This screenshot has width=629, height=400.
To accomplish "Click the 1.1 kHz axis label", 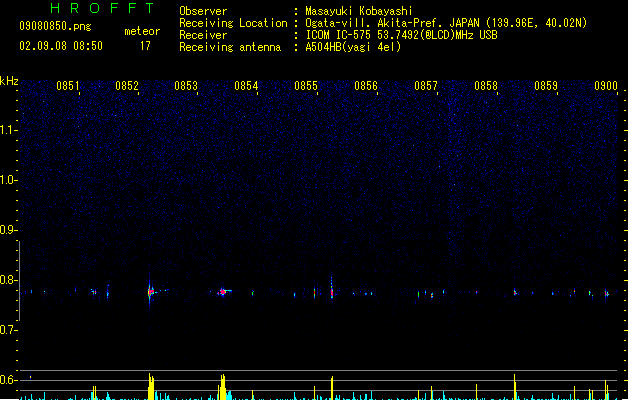I will 9,130.
